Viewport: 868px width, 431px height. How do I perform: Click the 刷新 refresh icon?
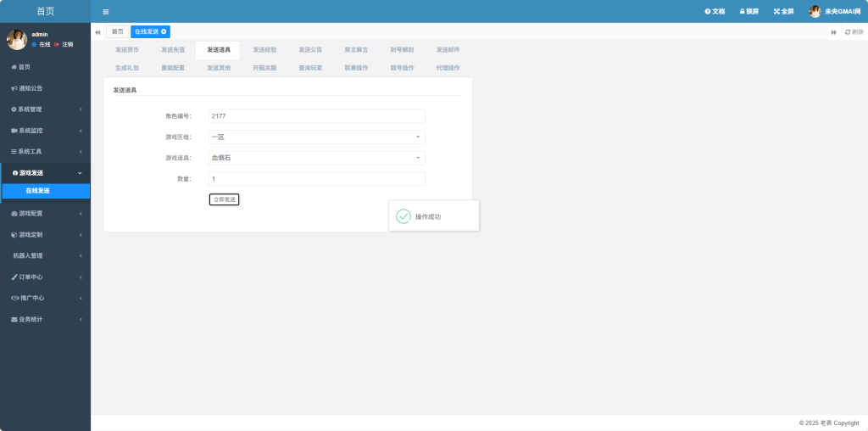click(848, 32)
